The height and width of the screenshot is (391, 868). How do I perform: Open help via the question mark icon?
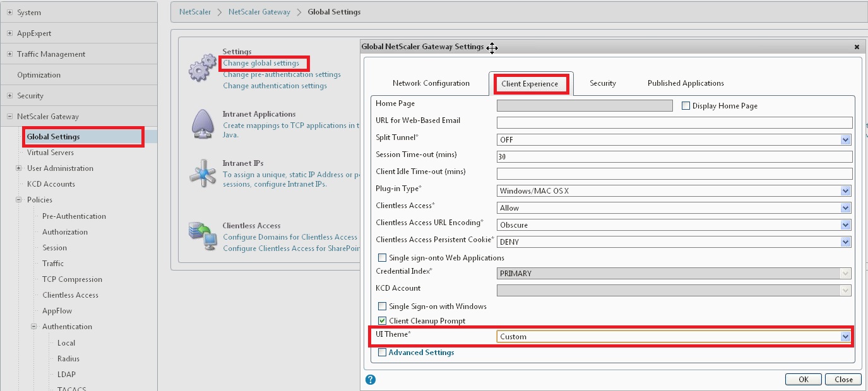pos(370,379)
